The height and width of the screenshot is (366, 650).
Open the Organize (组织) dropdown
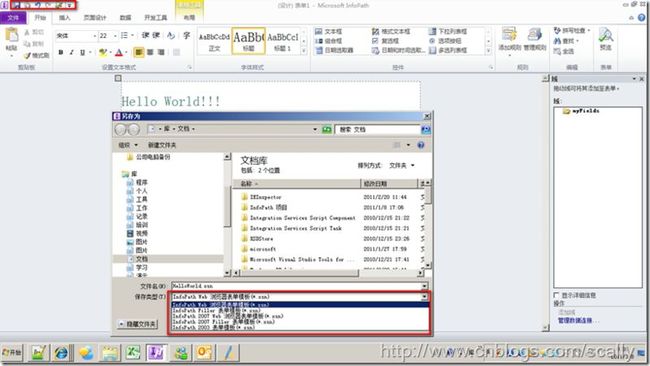(x=128, y=145)
